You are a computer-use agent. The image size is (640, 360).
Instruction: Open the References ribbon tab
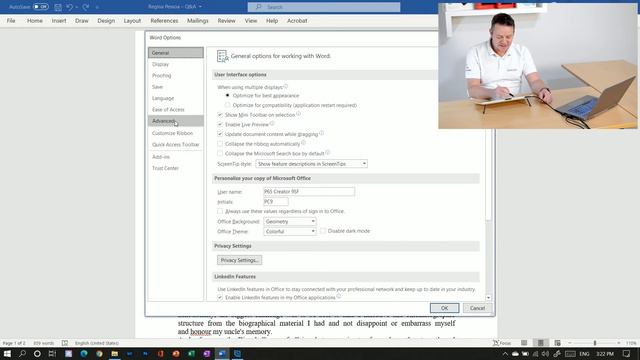point(164,20)
